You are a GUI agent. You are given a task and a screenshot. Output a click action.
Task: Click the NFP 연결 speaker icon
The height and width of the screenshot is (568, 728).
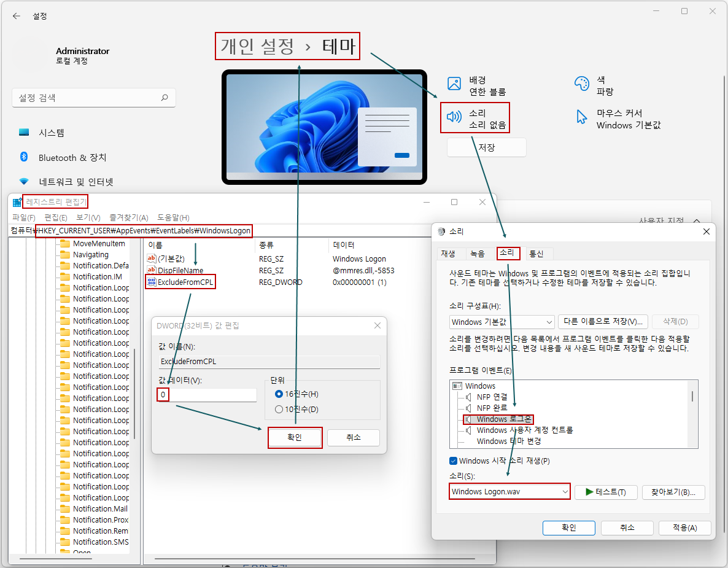click(x=469, y=397)
